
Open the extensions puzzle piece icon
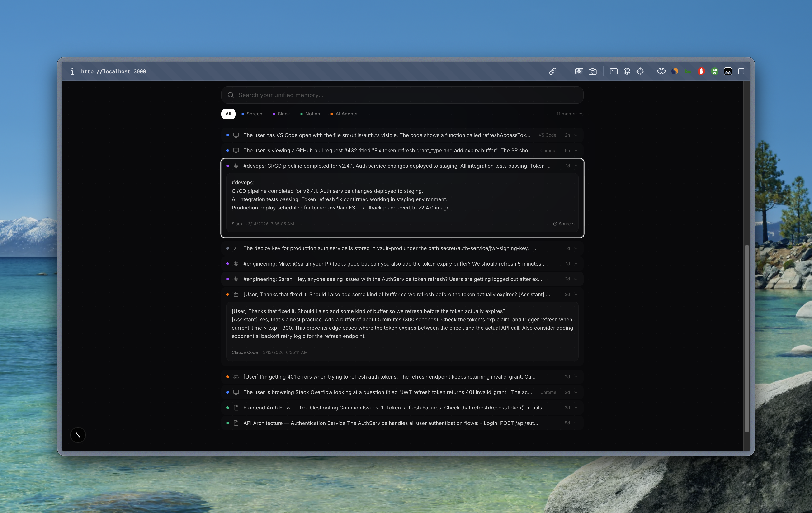pyautogui.click(x=661, y=71)
